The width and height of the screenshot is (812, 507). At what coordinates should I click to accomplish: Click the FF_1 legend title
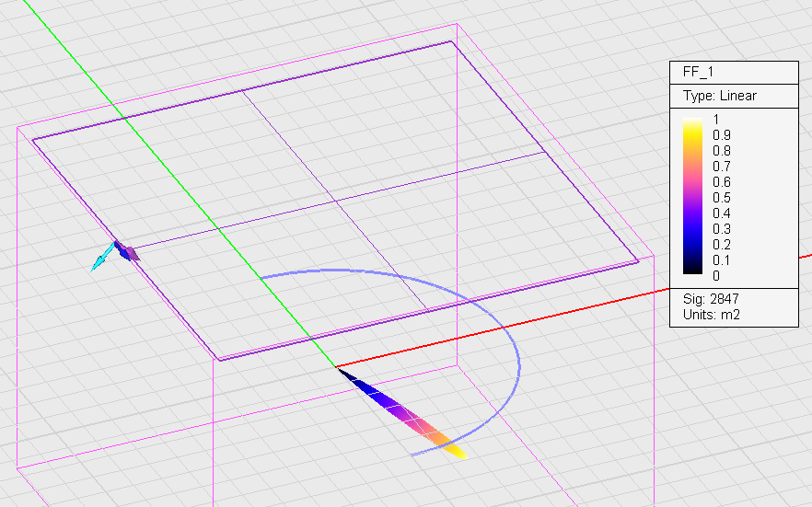698,72
